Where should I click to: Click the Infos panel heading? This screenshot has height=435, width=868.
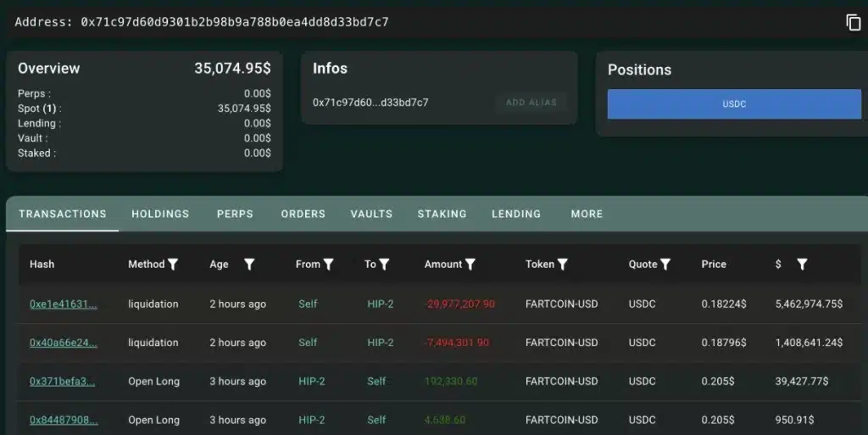tap(330, 69)
